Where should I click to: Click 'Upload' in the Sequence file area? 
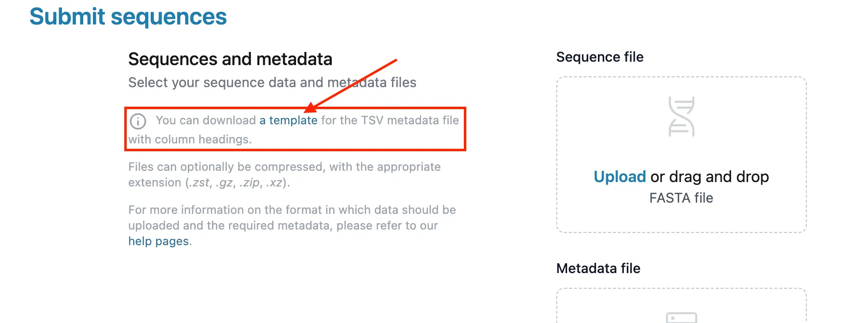[619, 176]
